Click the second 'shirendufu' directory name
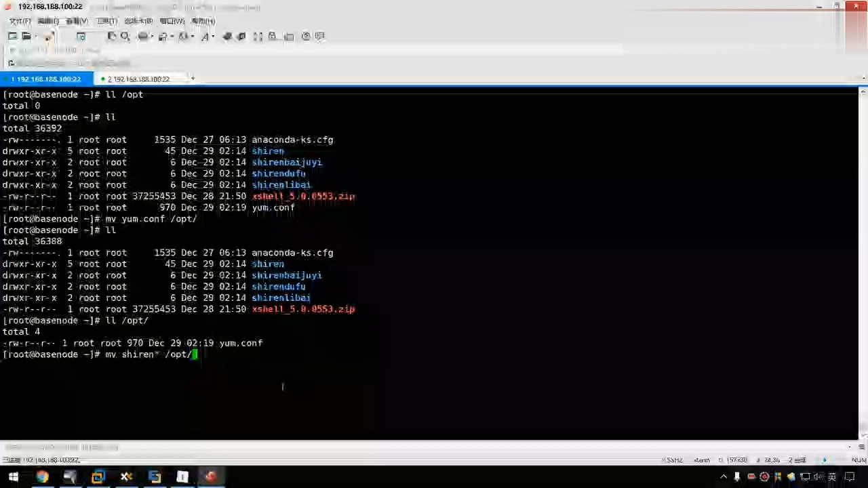Viewport: 868px width, 488px height. pyautogui.click(x=279, y=287)
